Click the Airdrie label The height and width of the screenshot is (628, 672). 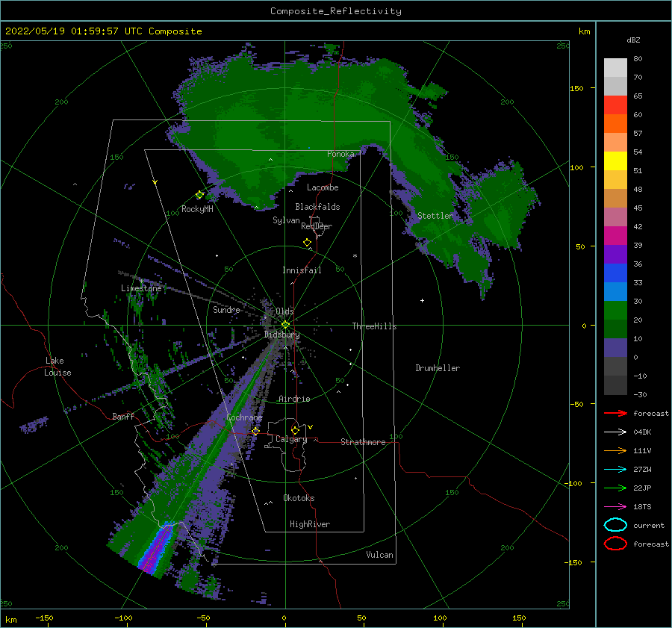[x=294, y=399]
